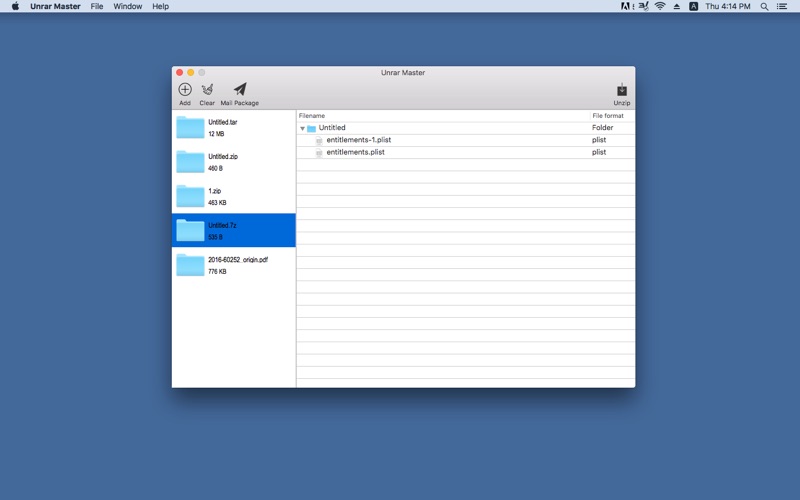800x500 pixels.
Task: Open the Notification Center icon
Action: tap(782, 7)
